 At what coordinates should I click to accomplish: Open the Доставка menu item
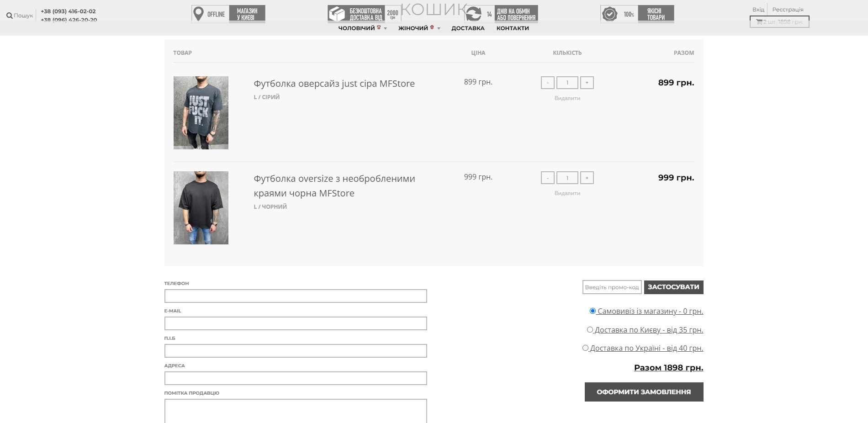click(x=468, y=28)
